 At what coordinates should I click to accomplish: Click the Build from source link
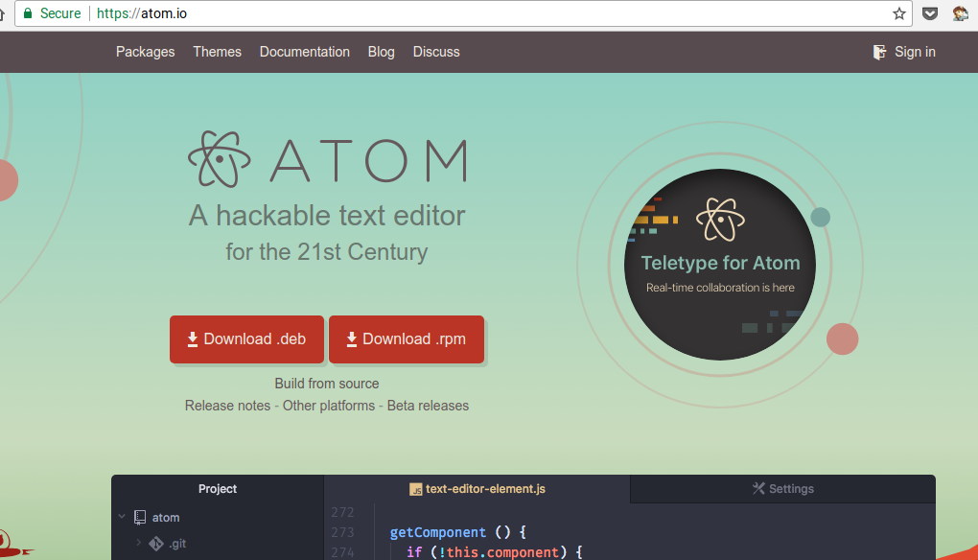tap(326, 383)
